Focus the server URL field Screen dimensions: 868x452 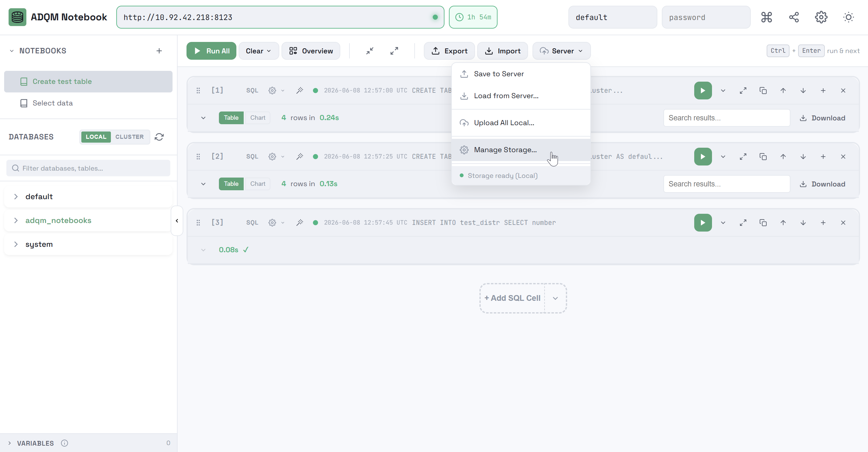pos(280,17)
